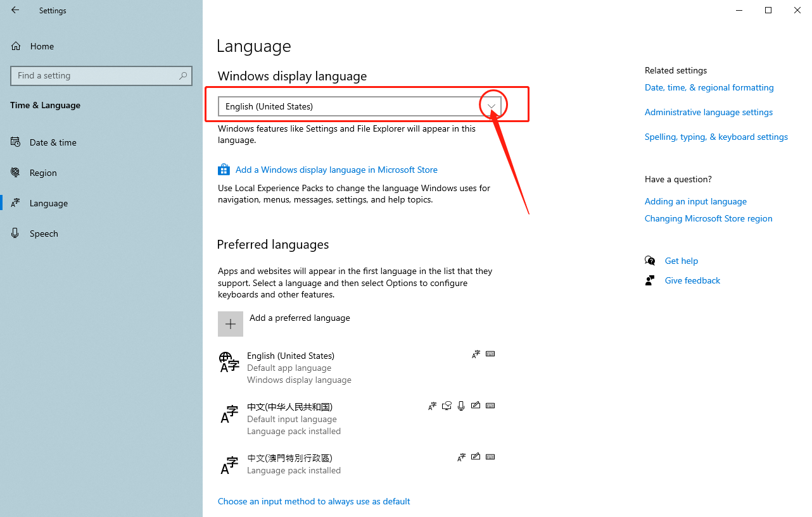Click the search magnifier icon in Find a setting

183,75
